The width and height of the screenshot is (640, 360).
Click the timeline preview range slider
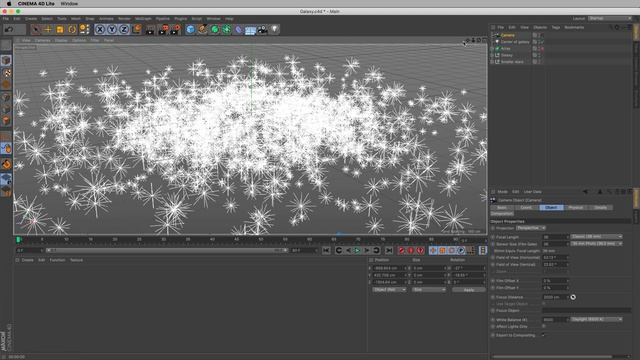pos(167,250)
